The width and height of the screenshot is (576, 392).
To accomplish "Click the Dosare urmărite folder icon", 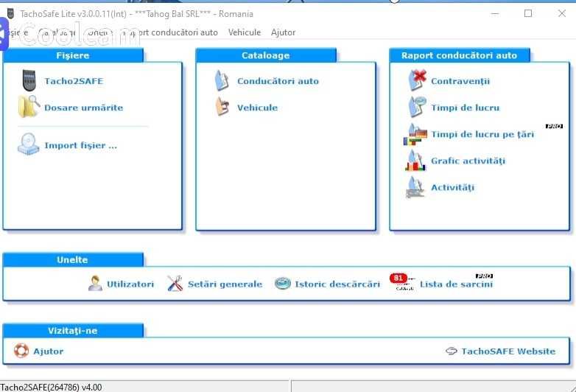I will coord(29,107).
